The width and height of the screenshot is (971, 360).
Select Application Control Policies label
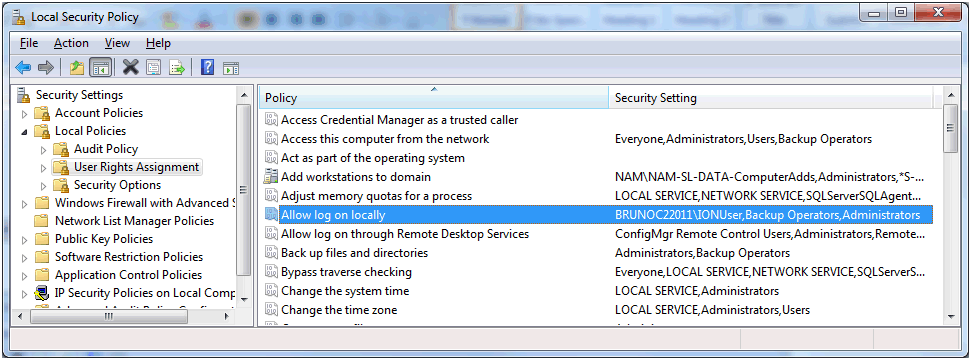coord(128,274)
